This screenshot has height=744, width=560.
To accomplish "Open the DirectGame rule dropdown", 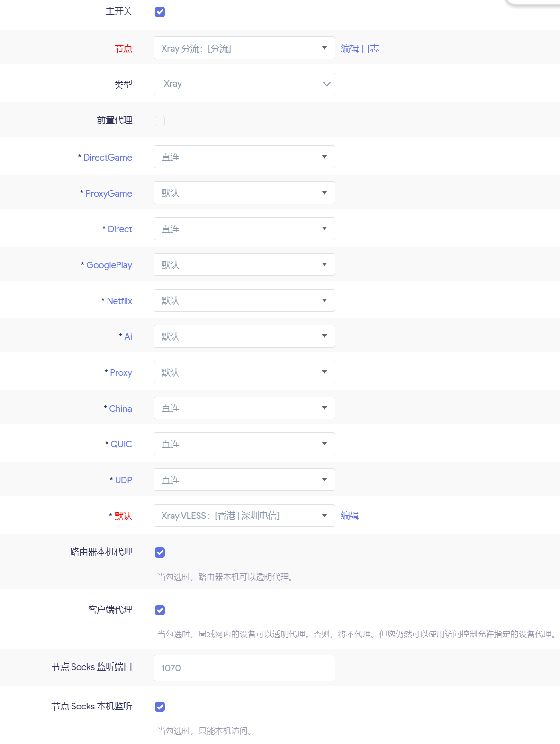I will click(x=244, y=157).
